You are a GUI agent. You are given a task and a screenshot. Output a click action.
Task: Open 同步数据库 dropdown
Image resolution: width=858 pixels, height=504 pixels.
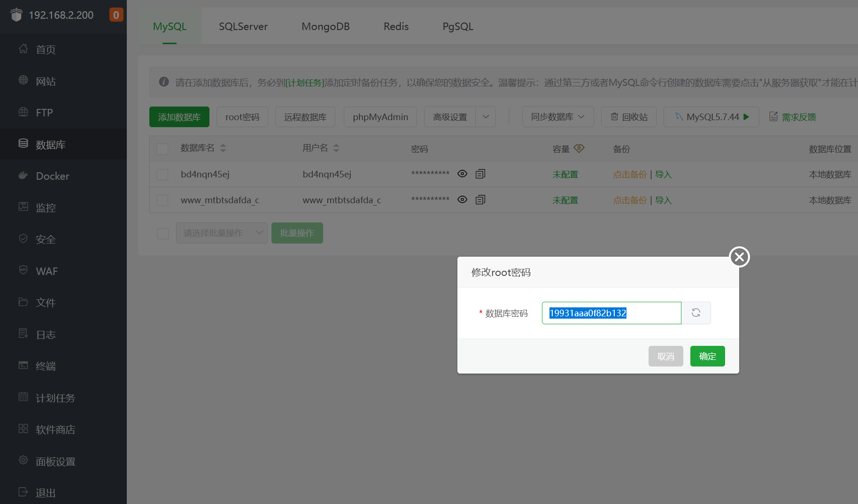coord(558,117)
